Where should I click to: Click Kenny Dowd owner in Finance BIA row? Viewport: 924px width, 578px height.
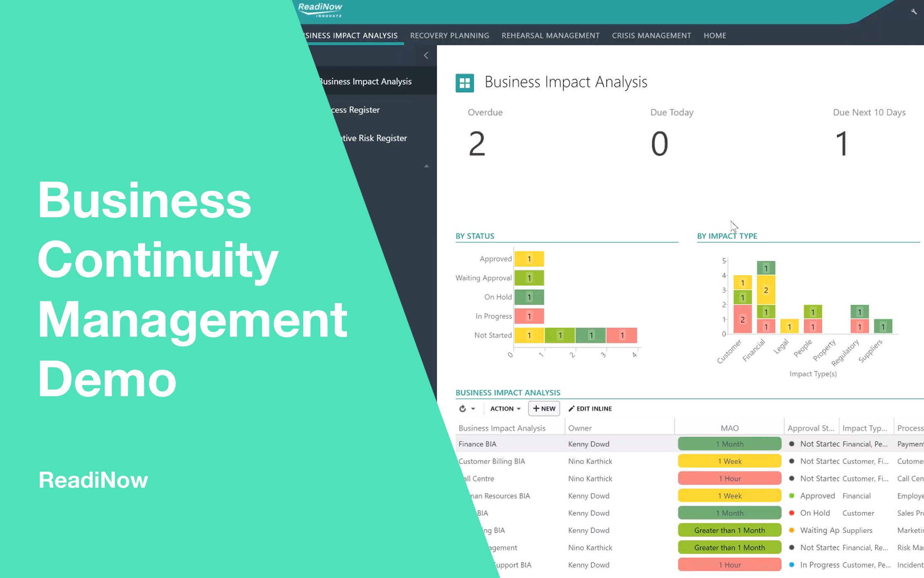(x=588, y=444)
